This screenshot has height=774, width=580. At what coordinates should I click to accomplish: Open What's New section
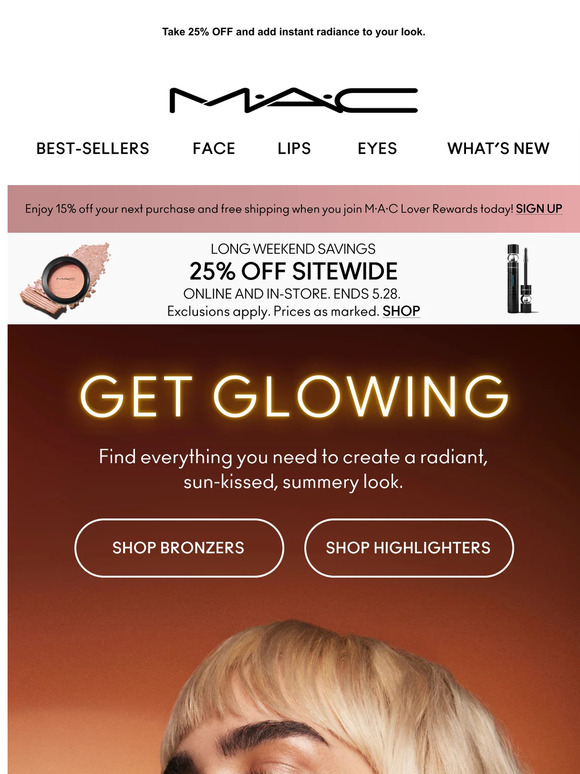[498, 148]
